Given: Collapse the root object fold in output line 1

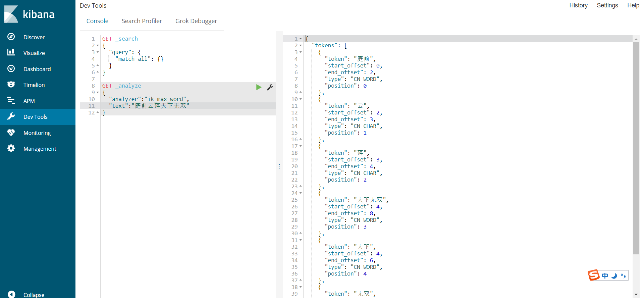Looking at the screenshot, I should (301, 39).
